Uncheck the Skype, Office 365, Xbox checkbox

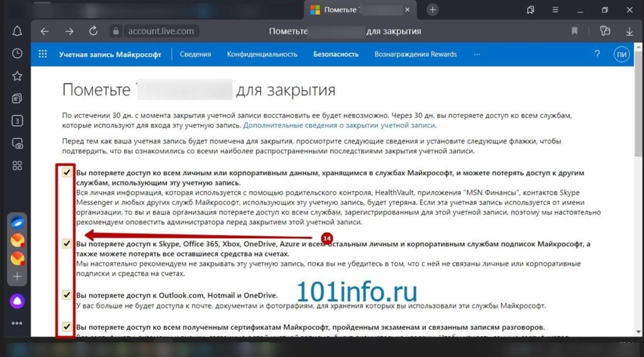(x=67, y=243)
